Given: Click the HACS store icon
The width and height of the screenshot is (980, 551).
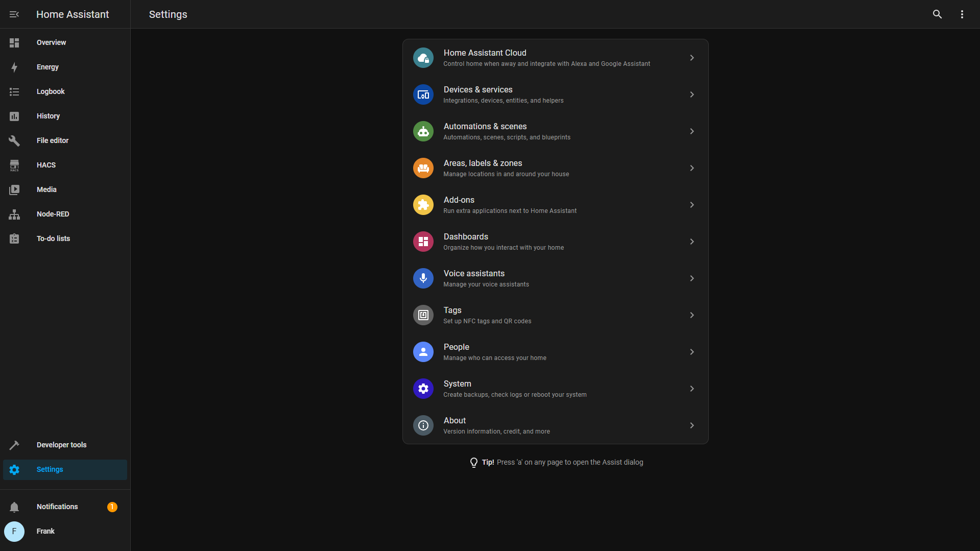Looking at the screenshot, I should click(x=14, y=165).
